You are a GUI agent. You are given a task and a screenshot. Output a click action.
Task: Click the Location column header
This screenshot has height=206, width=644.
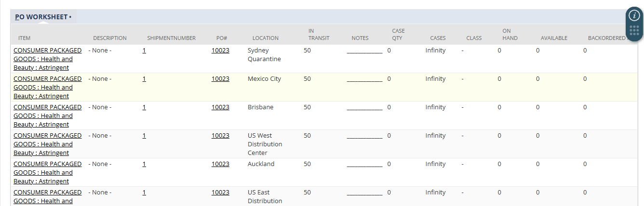pyautogui.click(x=265, y=38)
